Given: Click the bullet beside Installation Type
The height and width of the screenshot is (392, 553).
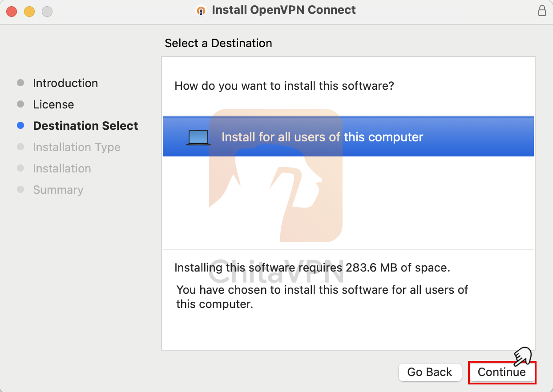Looking at the screenshot, I should point(20,147).
